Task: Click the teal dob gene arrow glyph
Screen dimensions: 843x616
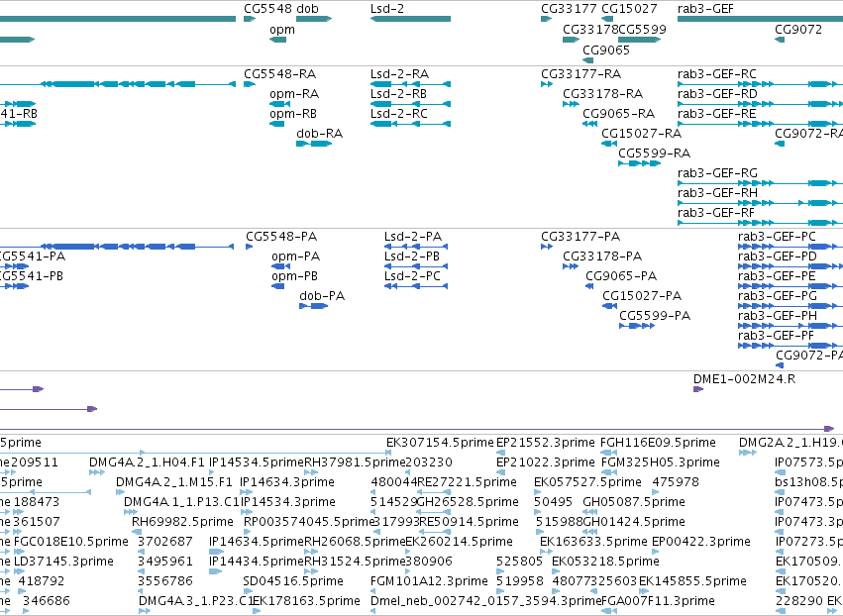Action: pos(314,19)
